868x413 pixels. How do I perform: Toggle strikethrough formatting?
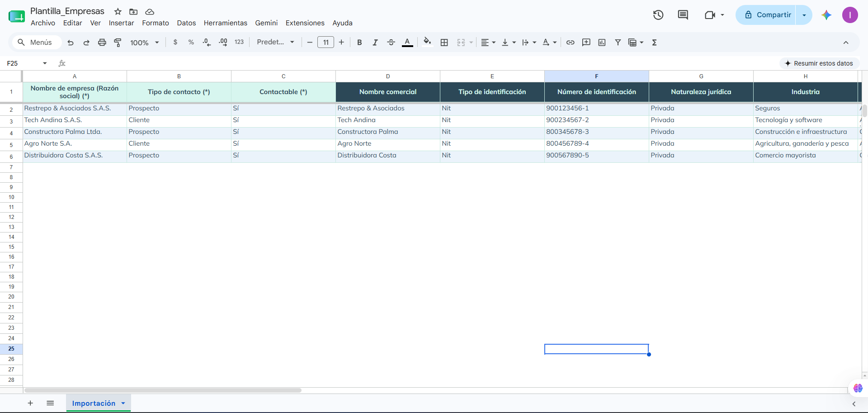point(391,43)
